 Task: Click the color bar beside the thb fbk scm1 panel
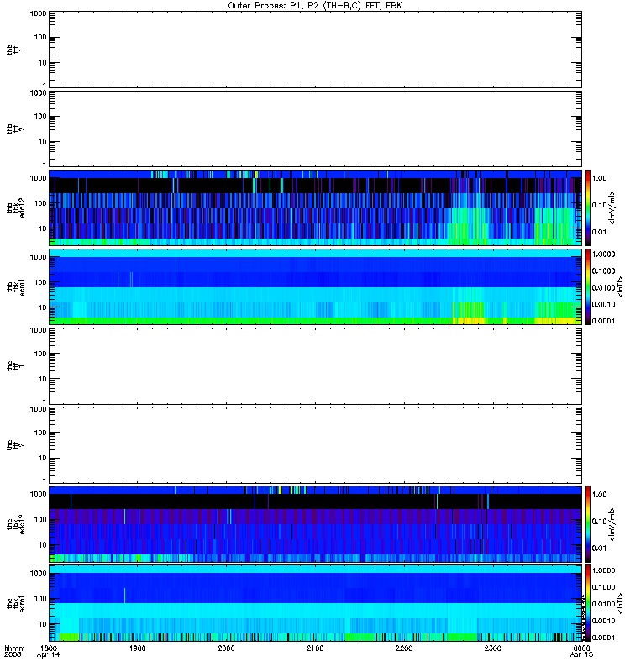pos(588,286)
